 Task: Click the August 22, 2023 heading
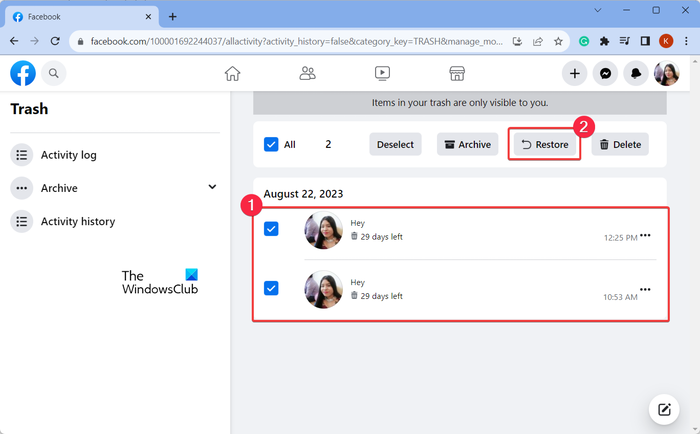[303, 194]
